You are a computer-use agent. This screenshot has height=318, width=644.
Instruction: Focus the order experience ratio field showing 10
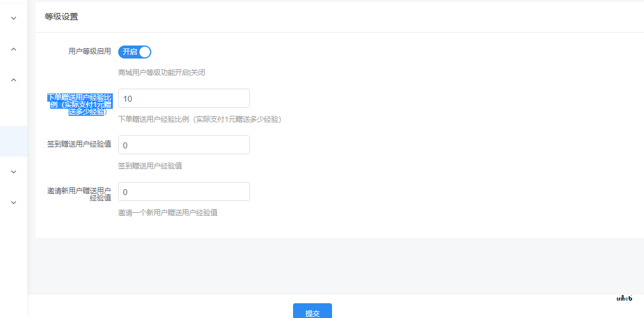[184, 98]
